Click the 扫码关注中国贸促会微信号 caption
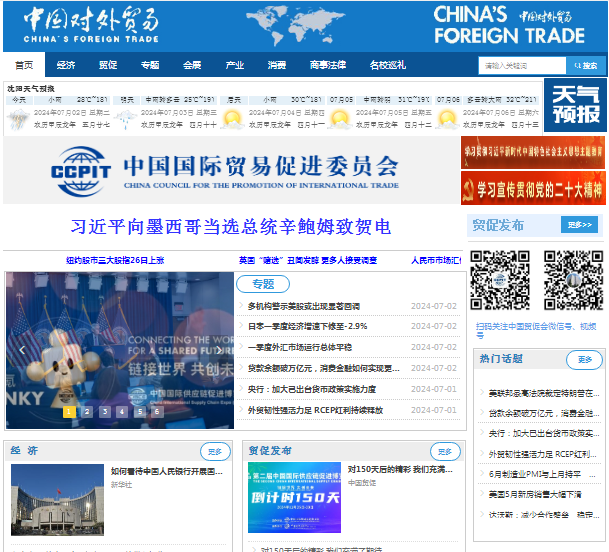This screenshot has height=552, width=609. click(536, 330)
